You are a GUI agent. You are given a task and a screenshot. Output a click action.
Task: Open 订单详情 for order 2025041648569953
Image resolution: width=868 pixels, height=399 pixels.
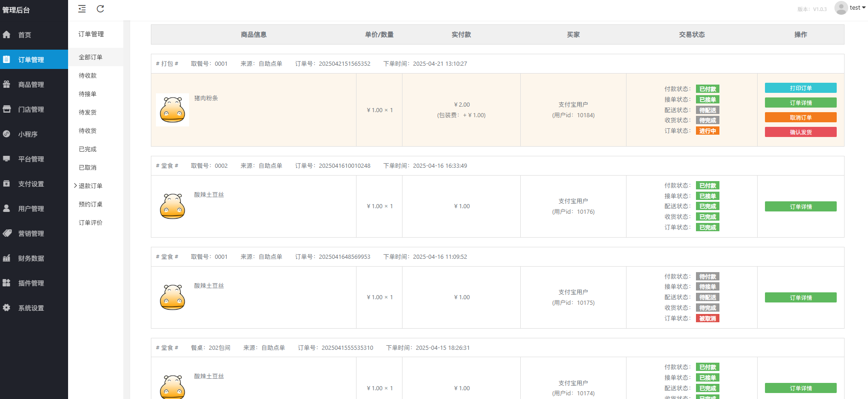click(x=800, y=297)
